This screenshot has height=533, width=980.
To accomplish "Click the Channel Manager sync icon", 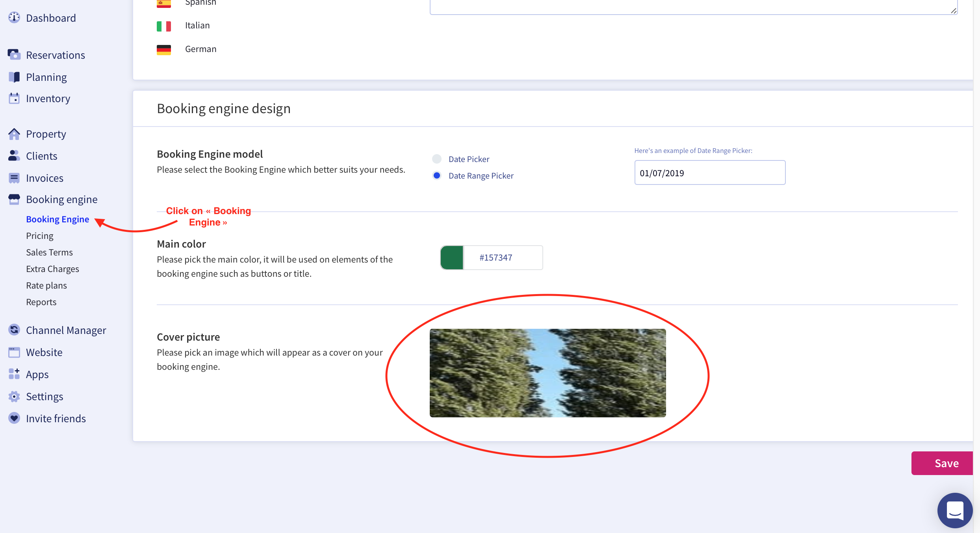I will point(14,330).
